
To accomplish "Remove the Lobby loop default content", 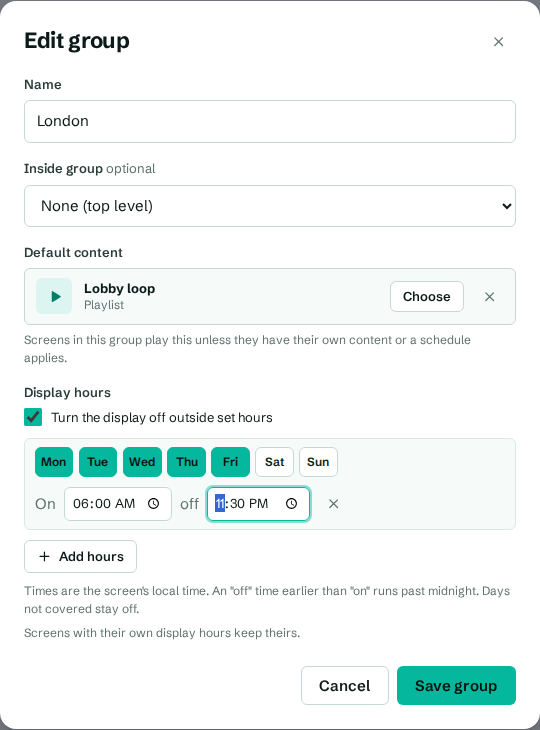I will click(489, 297).
